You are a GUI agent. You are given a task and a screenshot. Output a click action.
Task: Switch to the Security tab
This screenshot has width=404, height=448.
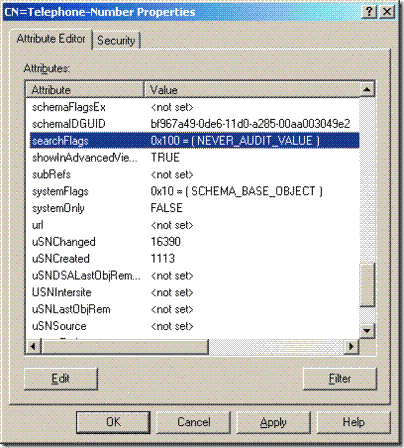[x=116, y=41]
